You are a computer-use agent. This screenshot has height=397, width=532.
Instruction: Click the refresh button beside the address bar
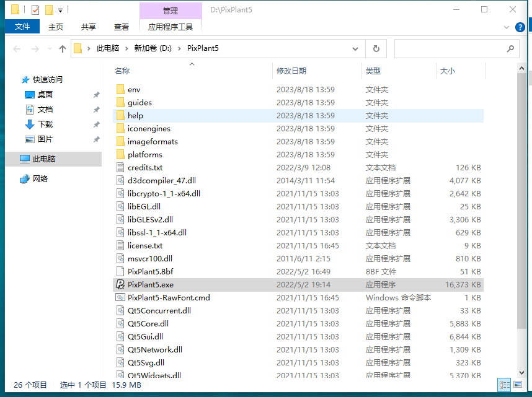(x=376, y=48)
